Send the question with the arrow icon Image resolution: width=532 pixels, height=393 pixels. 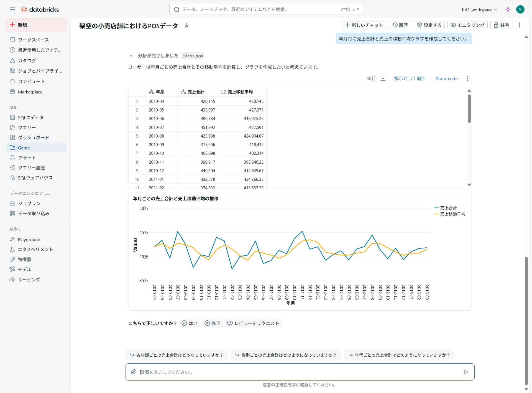point(466,372)
